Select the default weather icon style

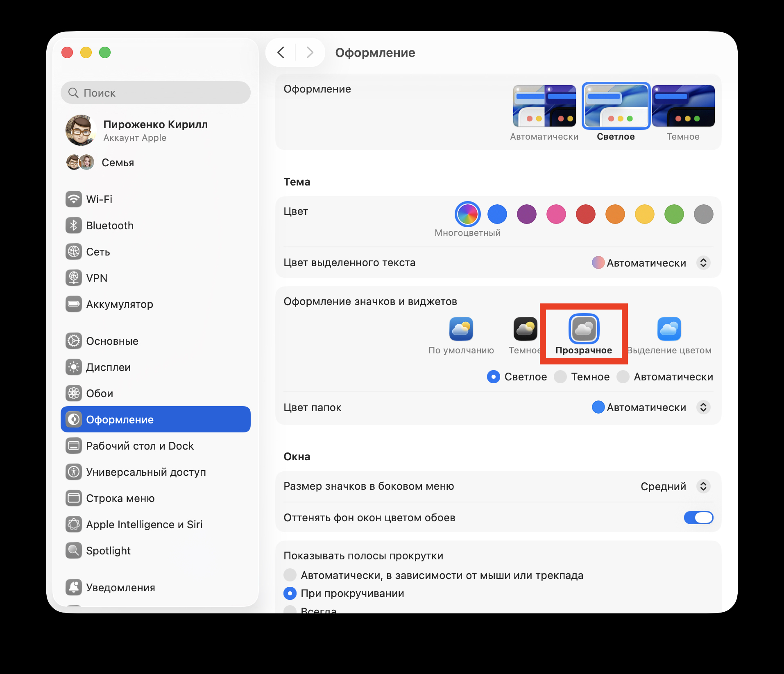(x=461, y=329)
